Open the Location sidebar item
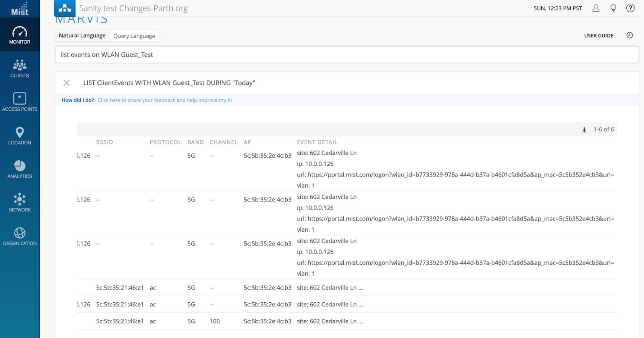This screenshot has height=338, width=644. [x=19, y=136]
